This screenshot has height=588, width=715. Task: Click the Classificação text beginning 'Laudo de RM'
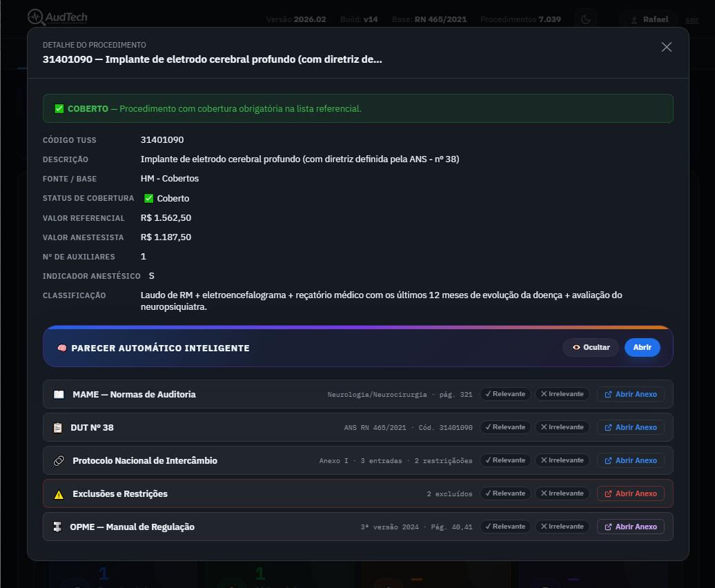(x=381, y=301)
